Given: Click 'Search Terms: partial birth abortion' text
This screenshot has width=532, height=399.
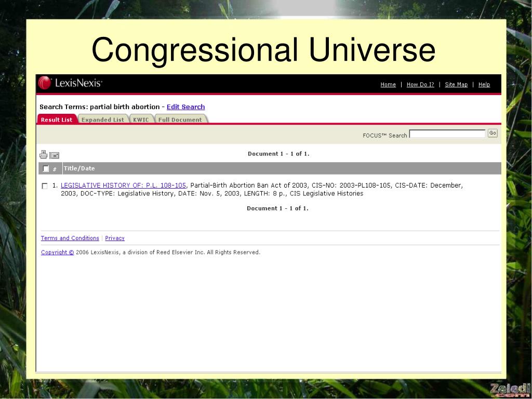Looking at the screenshot, I should [99, 107].
